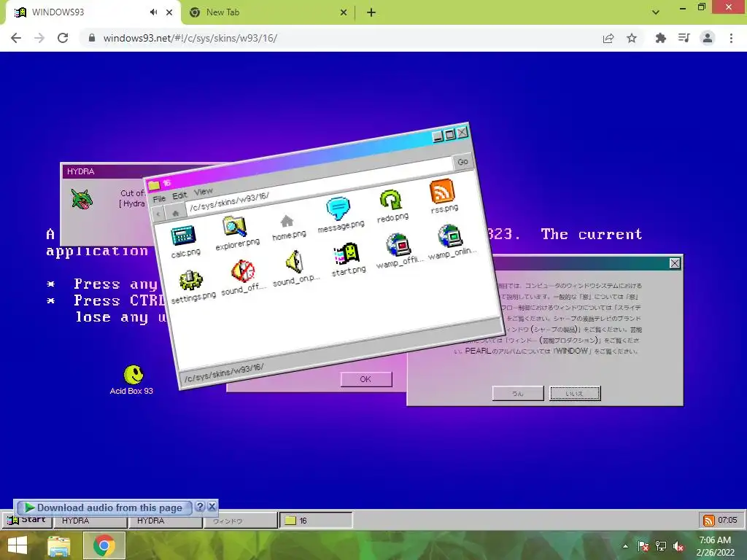
Task: Open the Windows Start menu
Action: 18,545
